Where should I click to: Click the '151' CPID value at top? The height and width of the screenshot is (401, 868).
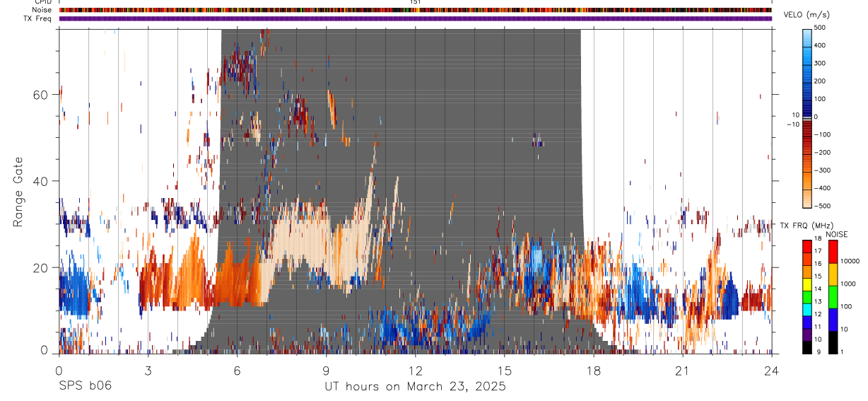point(416,2)
